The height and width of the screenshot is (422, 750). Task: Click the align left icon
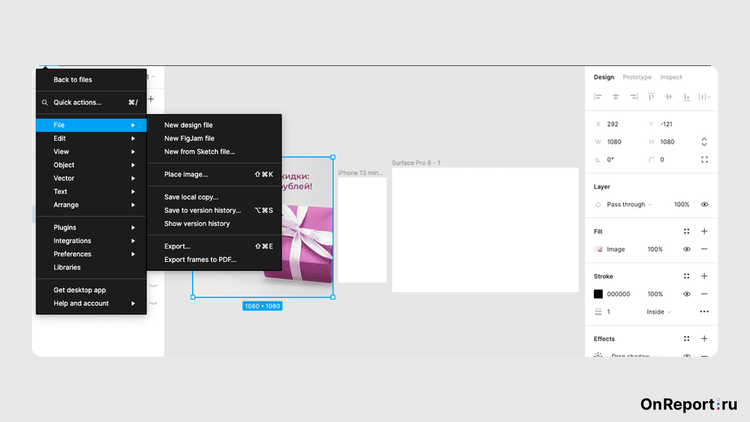pos(598,97)
